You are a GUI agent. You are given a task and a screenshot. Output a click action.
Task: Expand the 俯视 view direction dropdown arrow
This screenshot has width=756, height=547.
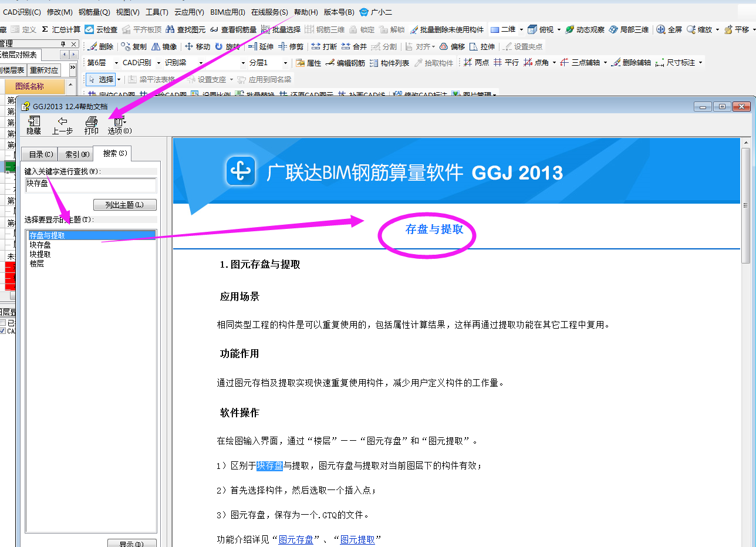559,29
